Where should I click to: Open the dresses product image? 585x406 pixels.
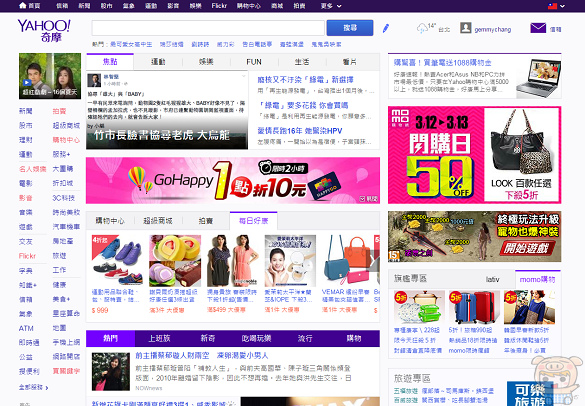(232, 261)
